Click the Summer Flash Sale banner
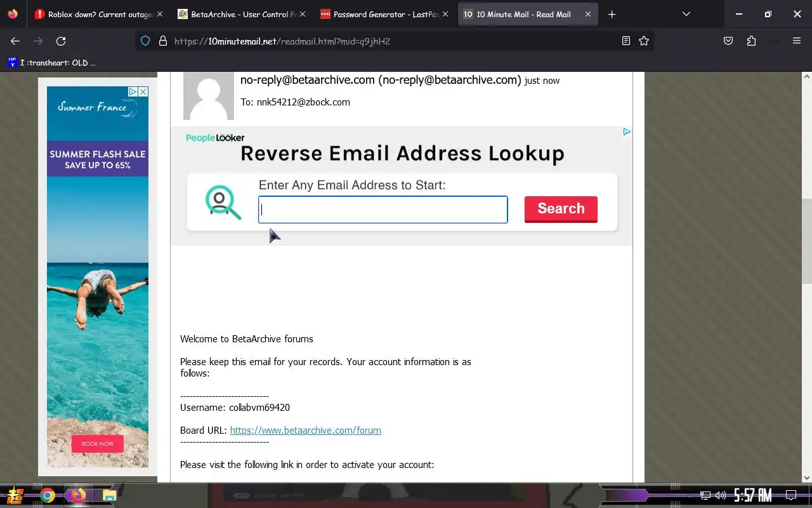Viewport: 812px width, 508px height. (x=98, y=159)
